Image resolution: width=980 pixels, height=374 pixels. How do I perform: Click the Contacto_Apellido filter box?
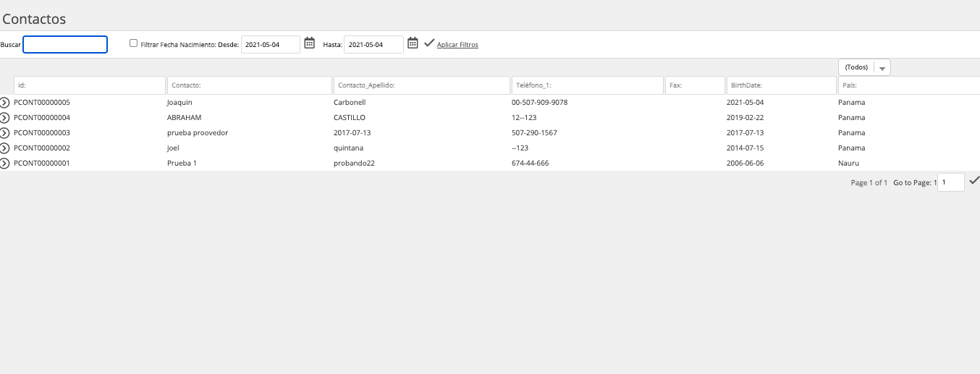tap(422, 85)
